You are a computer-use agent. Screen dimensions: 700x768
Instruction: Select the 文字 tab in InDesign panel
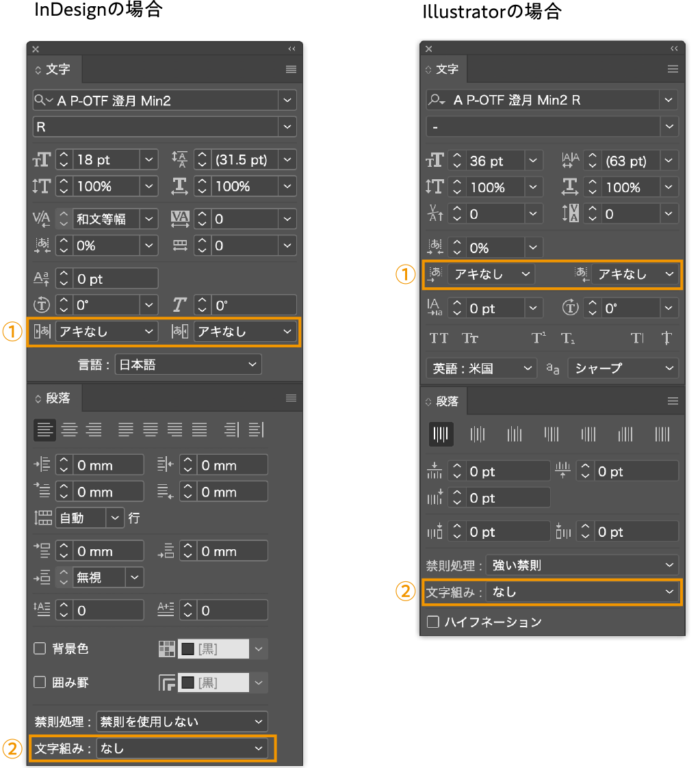(54, 70)
